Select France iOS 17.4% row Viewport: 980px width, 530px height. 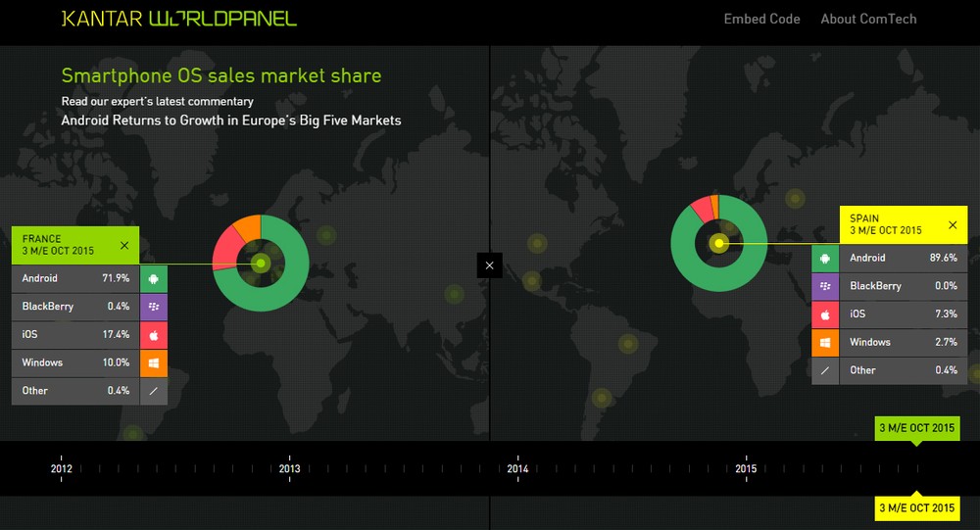75,335
